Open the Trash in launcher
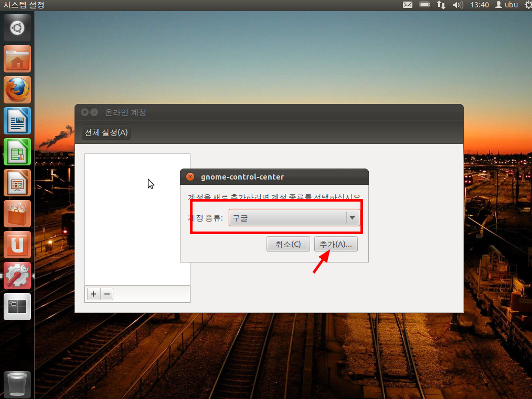This screenshot has height=399, width=532. tap(17, 385)
